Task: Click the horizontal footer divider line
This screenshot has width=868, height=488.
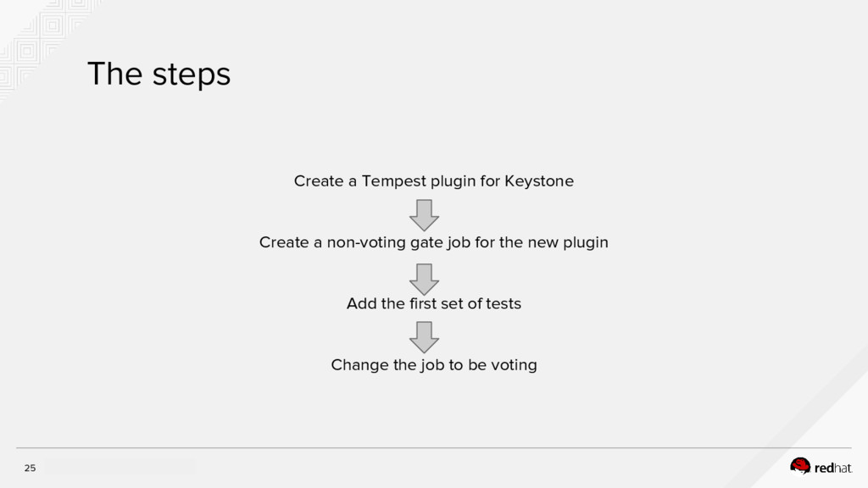Action: point(433,447)
